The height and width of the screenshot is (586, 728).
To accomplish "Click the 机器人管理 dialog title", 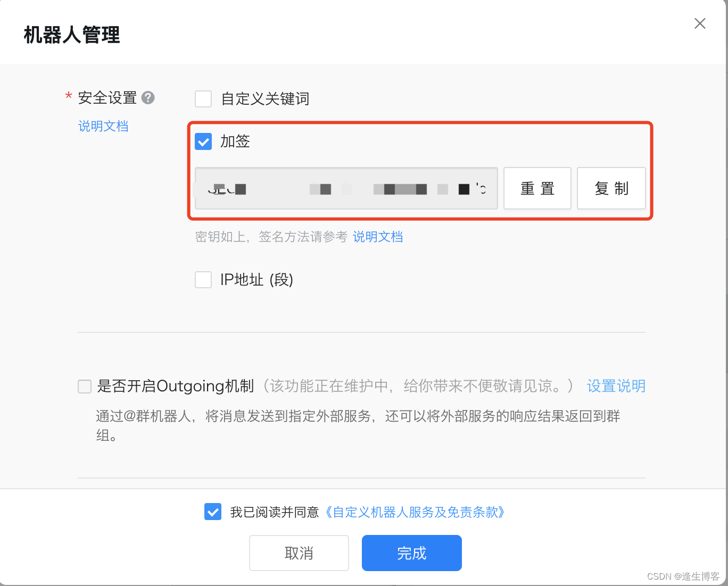I will [x=72, y=35].
